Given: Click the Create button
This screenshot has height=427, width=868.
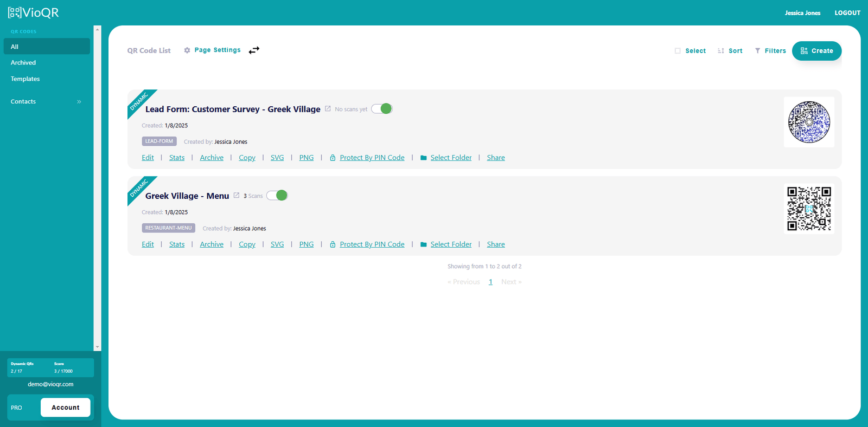Looking at the screenshot, I should [x=816, y=51].
